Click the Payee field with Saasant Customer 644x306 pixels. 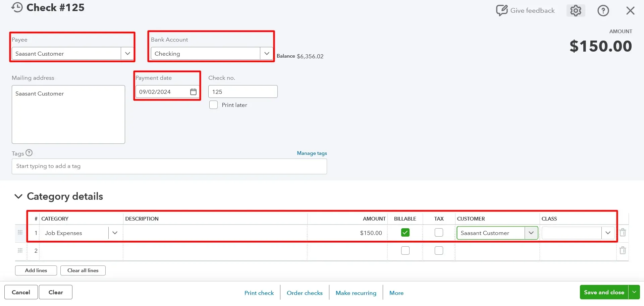click(66, 54)
